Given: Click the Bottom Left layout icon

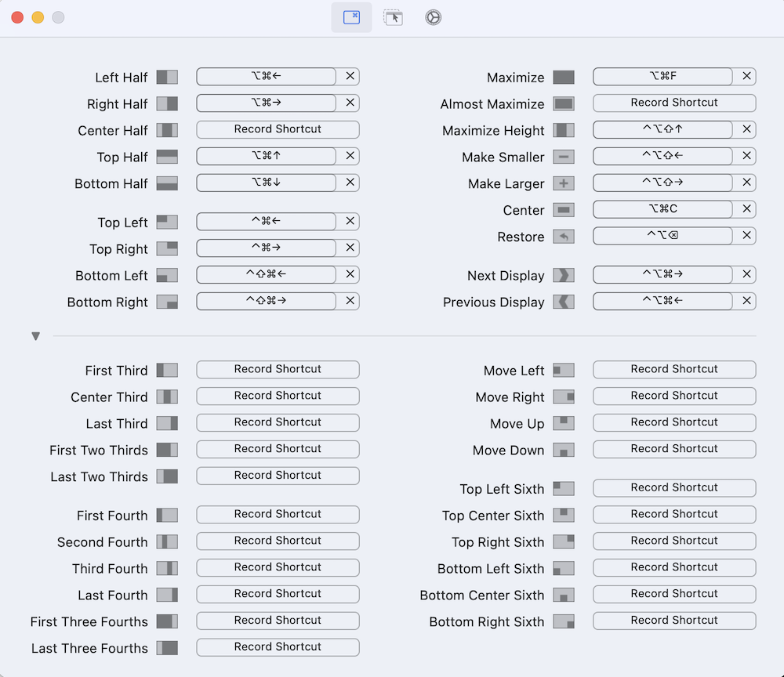Looking at the screenshot, I should (x=167, y=275).
